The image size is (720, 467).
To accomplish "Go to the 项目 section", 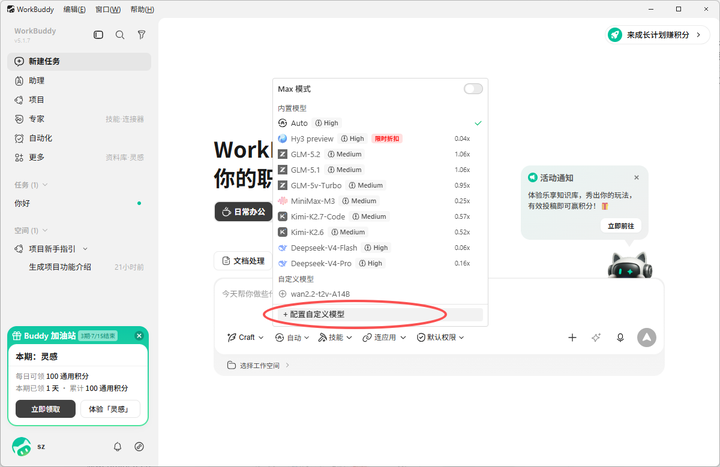I will click(x=79, y=100).
